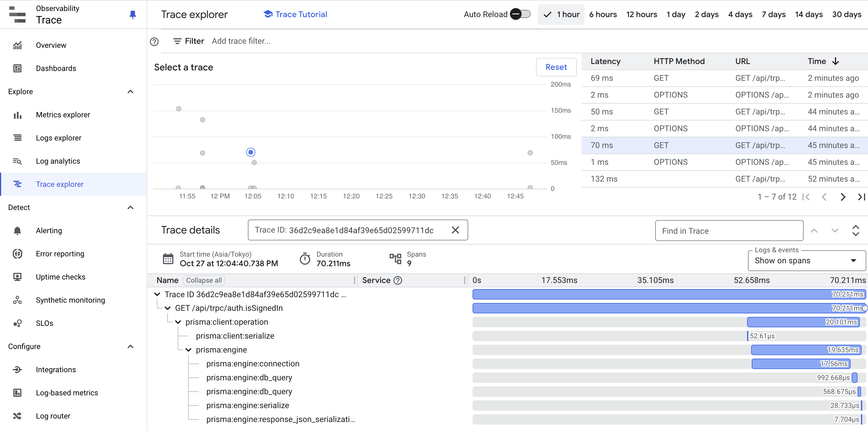This screenshot has height=431, width=868.
Task: Click the expand/collapse trace details arrows icon
Action: (x=856, y=231)
